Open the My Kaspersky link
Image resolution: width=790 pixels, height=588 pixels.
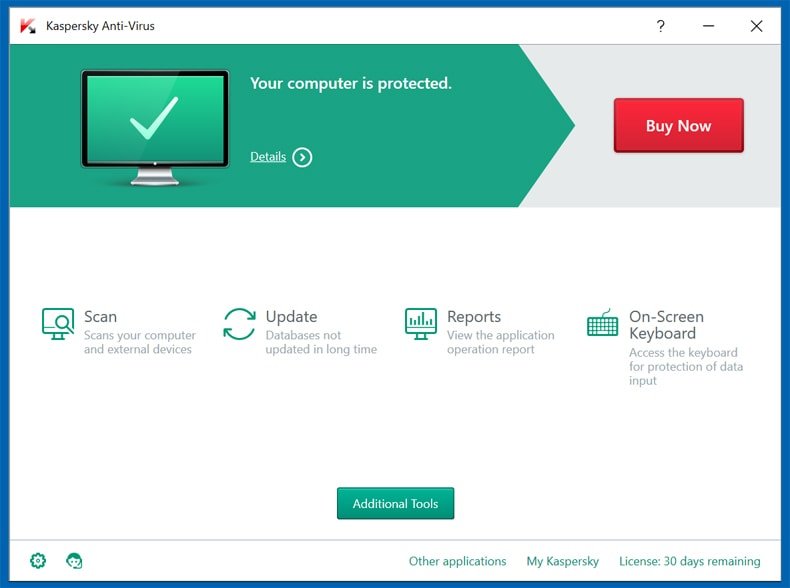coord(563,561)
